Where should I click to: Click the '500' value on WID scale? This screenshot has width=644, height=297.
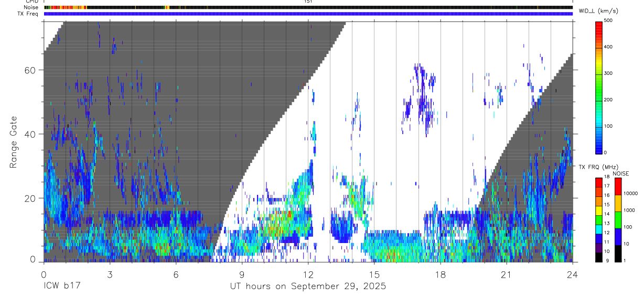pyautogui.click(x=608, y=21)
